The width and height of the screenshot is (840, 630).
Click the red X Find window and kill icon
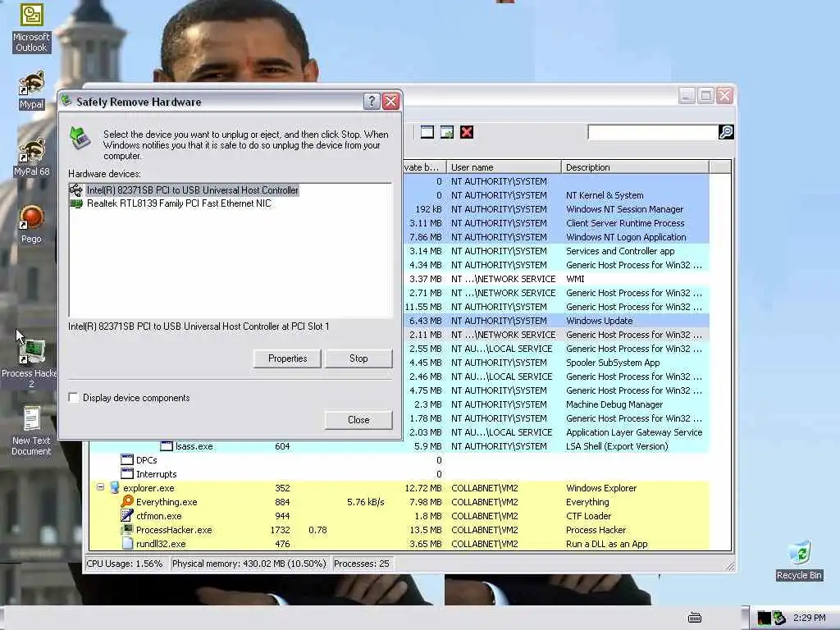(x=467, y=132)
